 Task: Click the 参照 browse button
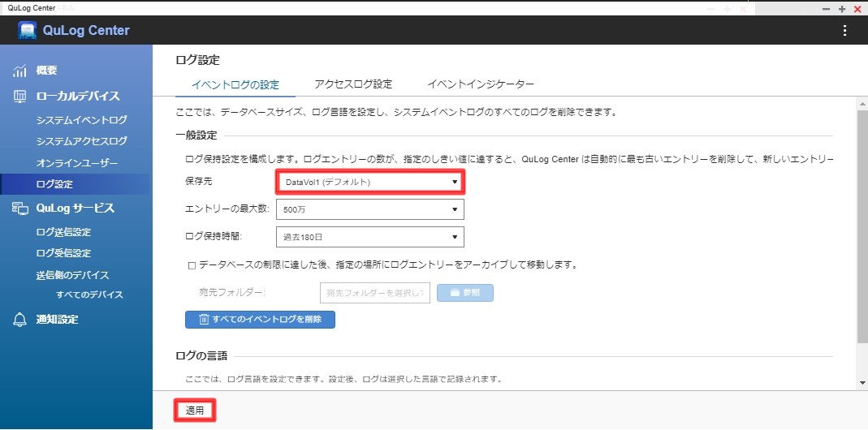click(x=465, y=293)
